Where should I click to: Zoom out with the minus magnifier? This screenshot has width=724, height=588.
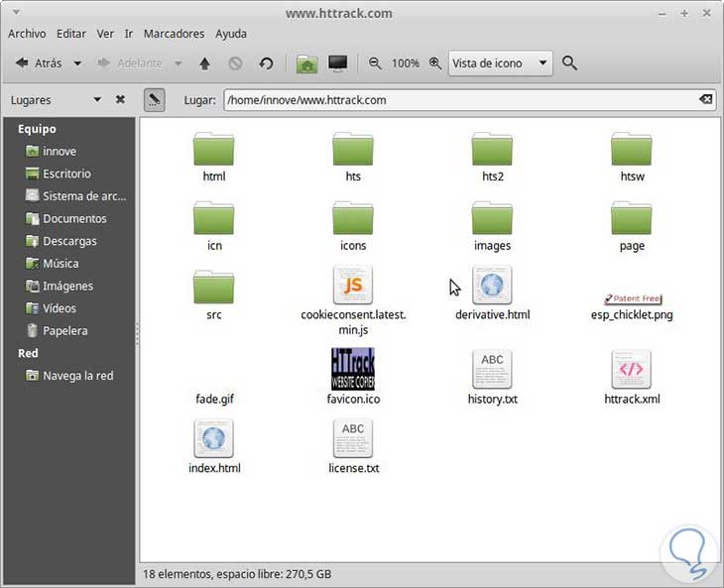pyautogui.click(x=375, y=63)
